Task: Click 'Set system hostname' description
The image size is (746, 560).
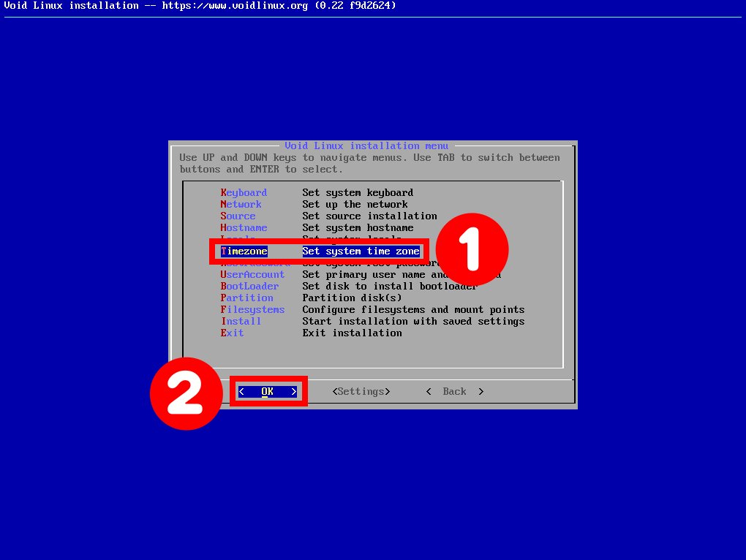Action: [358, 227]
